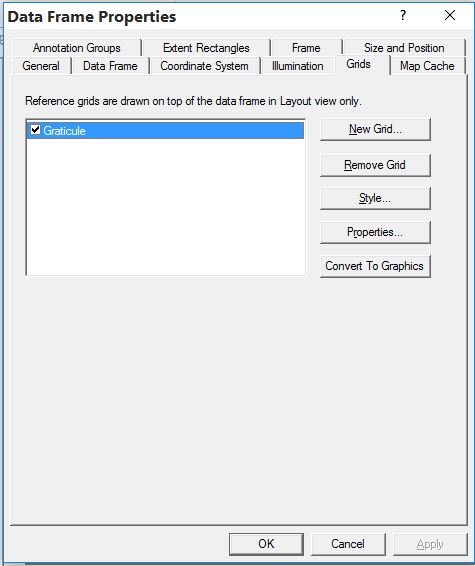Click the New Grid button
Screen dimensions: 475x566
coord(375,129)
